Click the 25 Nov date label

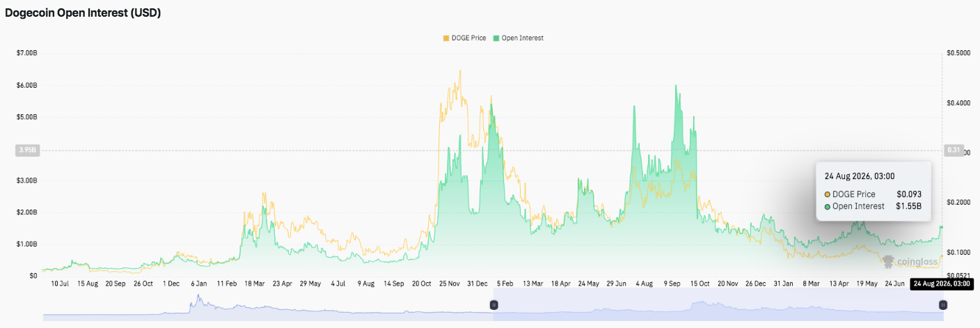pyautogui.click(x=450, y=284)
